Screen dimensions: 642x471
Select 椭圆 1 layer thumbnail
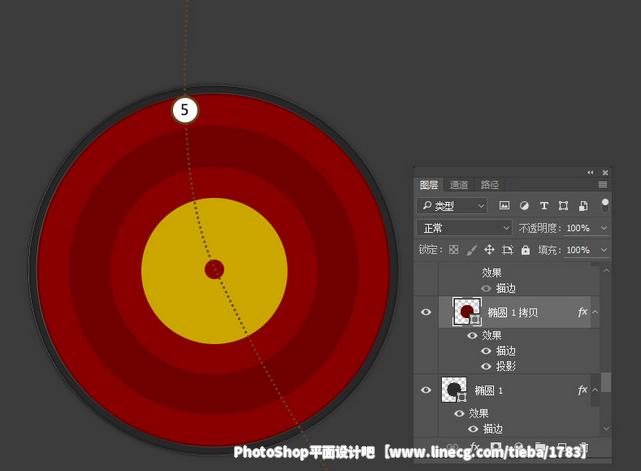pyautogui.click(x=454, y=389)
